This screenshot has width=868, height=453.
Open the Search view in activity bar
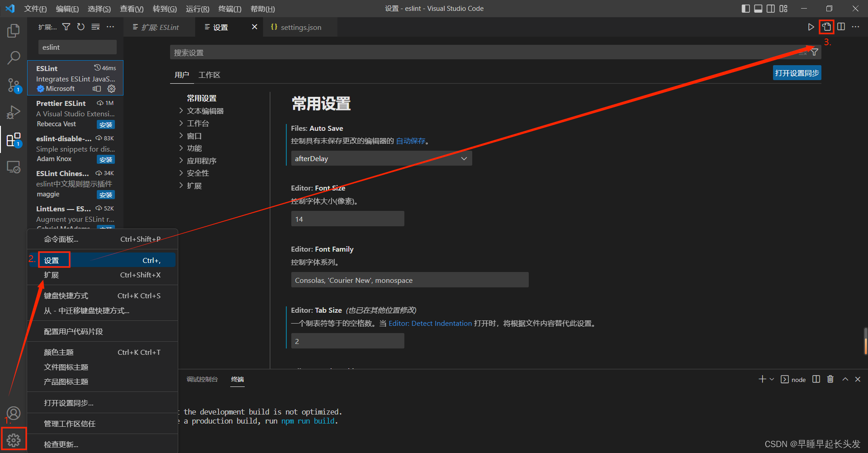(x=14, y=57)
